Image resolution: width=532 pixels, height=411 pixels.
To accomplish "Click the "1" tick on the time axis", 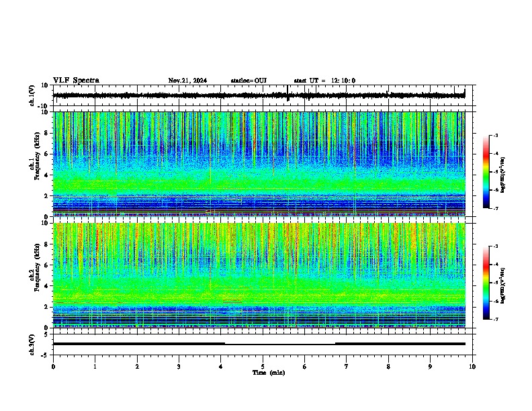I will click(x=95, y=367).
